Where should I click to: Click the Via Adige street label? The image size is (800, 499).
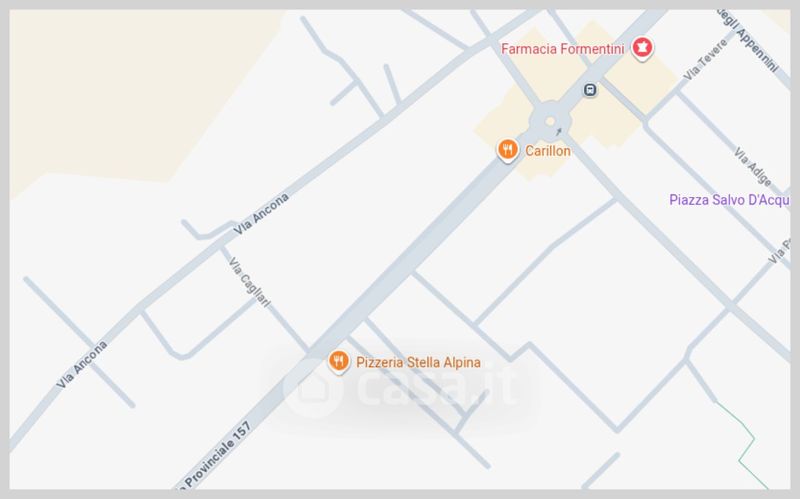coord(753,166)
